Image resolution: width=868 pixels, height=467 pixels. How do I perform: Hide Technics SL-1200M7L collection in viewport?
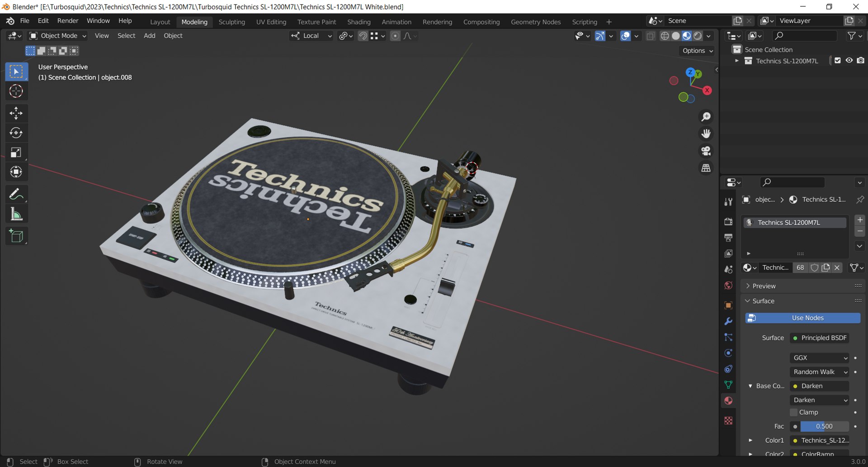[849, 61]
